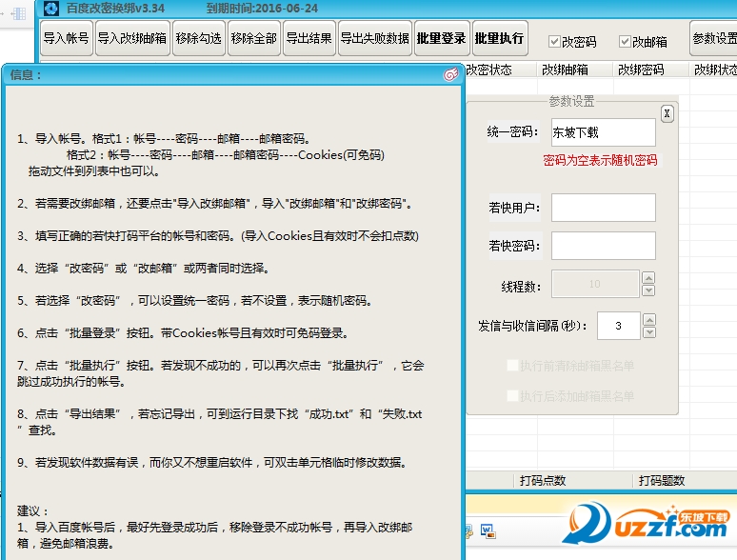Click the grid icon in the top-left corner
This screenshot has width=737, height=560.
point(19,13)
